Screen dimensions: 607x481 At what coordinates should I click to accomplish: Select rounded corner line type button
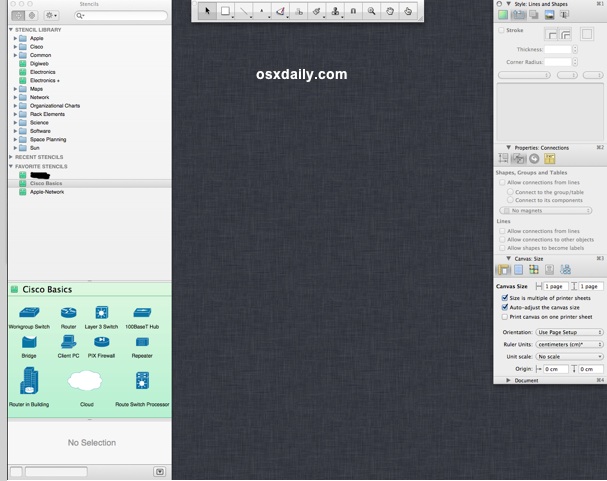coord(565,34)
